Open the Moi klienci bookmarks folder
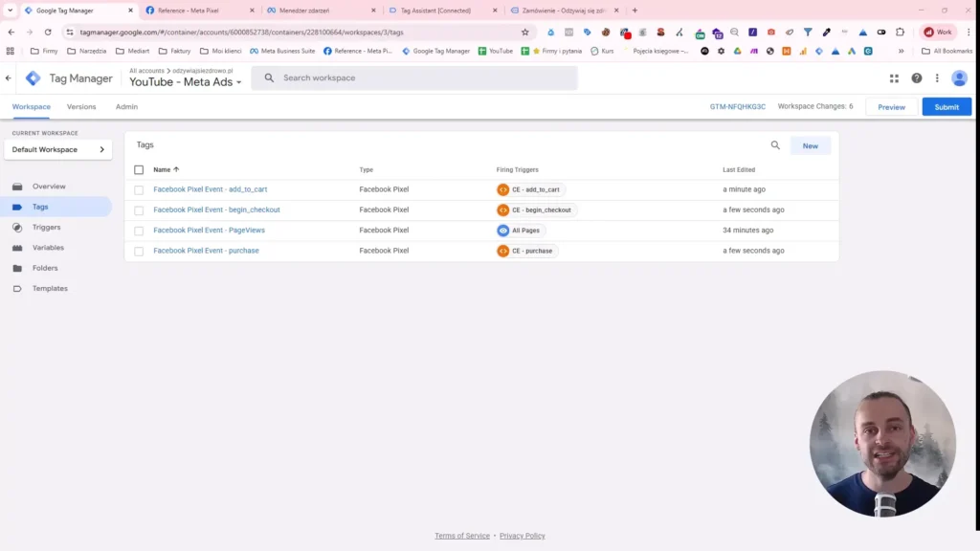 [x=221, y=52]
